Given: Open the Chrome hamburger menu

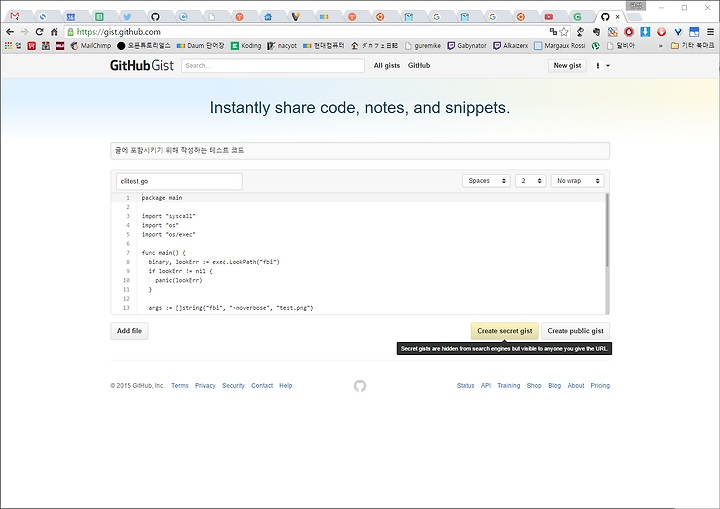Looking at the screenshot, I should click(710, 32).
